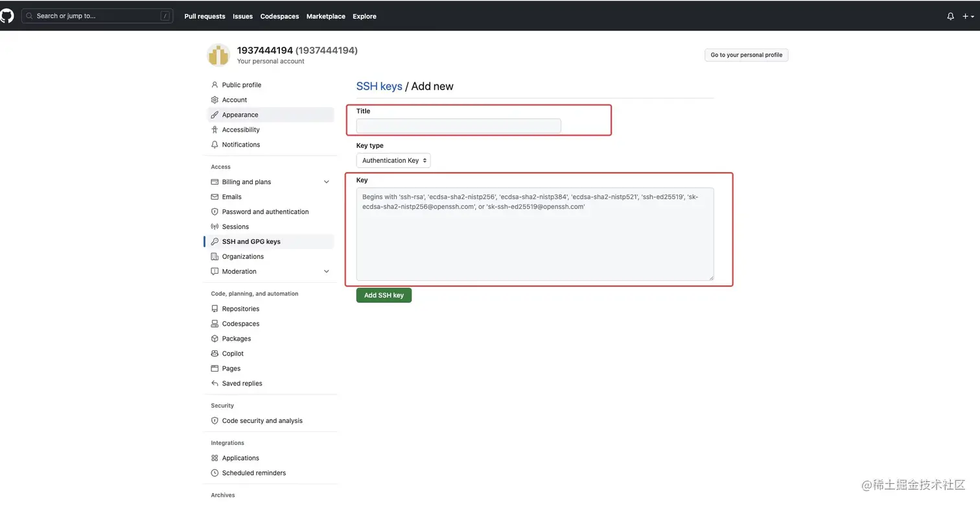Focus the Key textarea

tap(535, 234)
